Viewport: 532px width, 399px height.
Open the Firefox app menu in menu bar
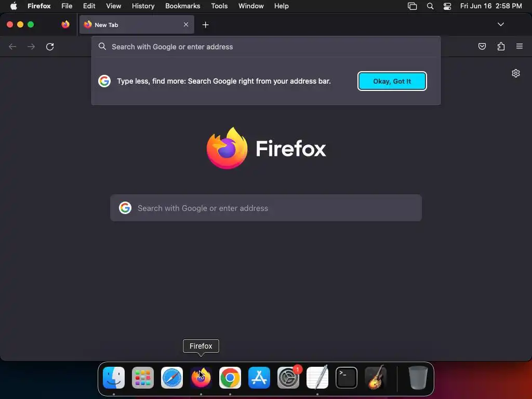39,6
